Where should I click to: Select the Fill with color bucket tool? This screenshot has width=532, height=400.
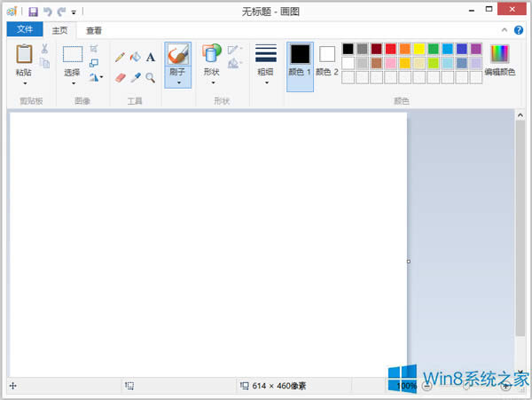click(x=135, y=57)
